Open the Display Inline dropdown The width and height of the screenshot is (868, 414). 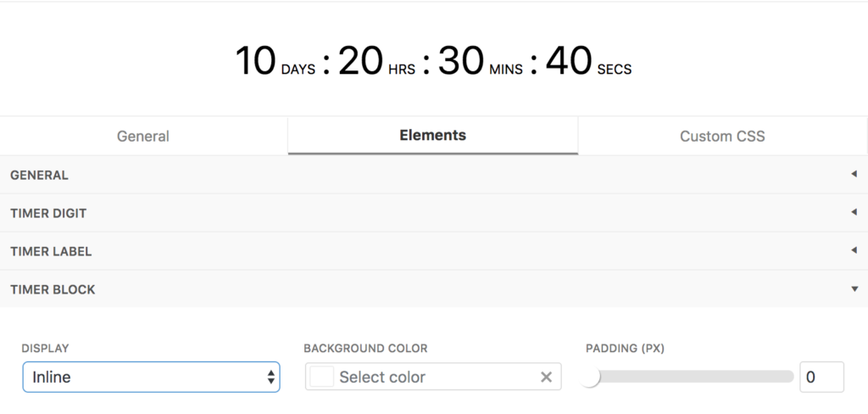click(151, 378)
